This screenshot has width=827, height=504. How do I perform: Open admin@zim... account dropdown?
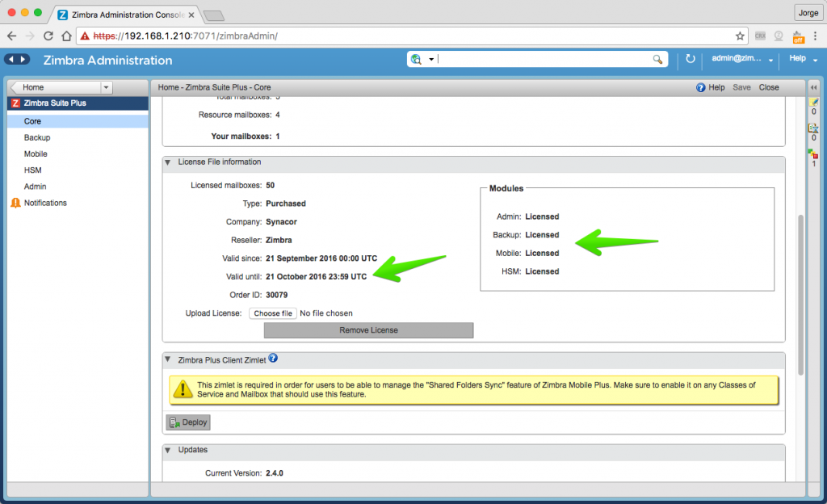point(742,58)
